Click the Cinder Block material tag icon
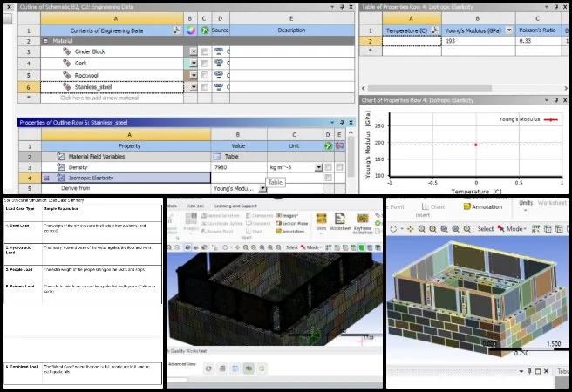The height and width of the screenshot is (392, 572). [67, 51]
